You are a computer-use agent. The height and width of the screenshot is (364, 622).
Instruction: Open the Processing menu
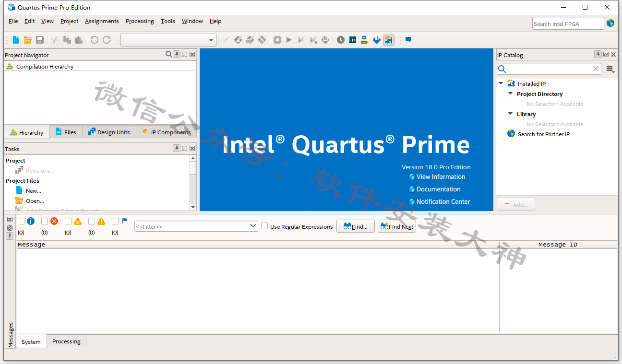click(140, 21)
